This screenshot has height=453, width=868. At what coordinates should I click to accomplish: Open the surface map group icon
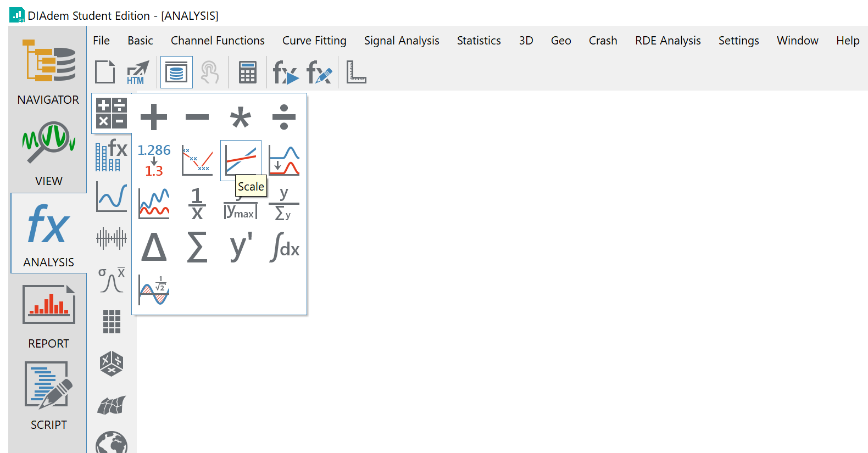[x=112, y=405]
